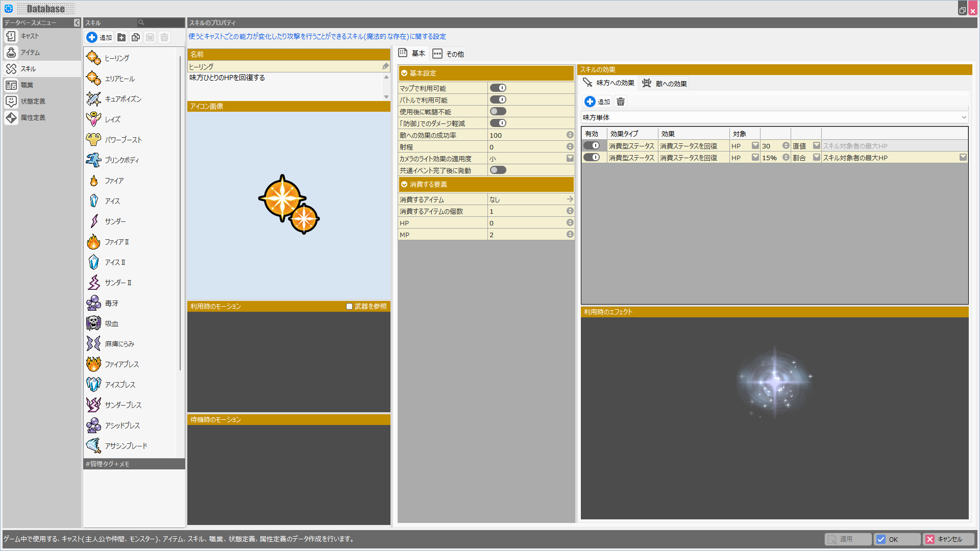Click the MP cost stepper
This screenshot has height=551, width=980.
(x=570, y=235)
